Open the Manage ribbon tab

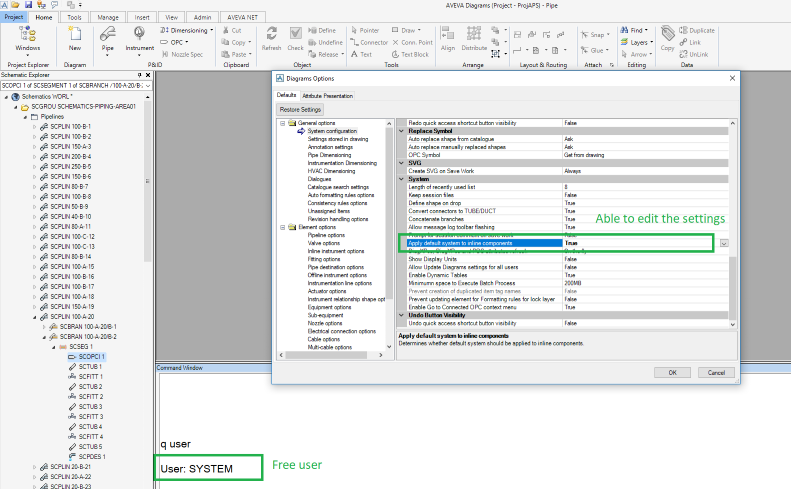click(x=108, y=17)
